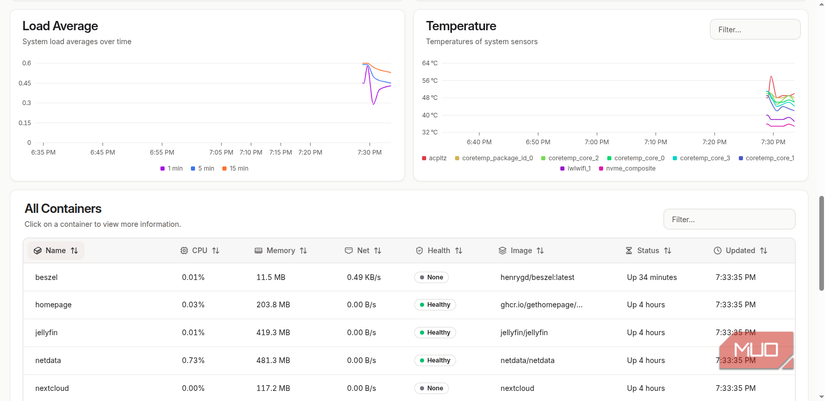This screenshot has width=825, height=401.
Task: Click the Temperature Filter field
Action: [755, 29]
